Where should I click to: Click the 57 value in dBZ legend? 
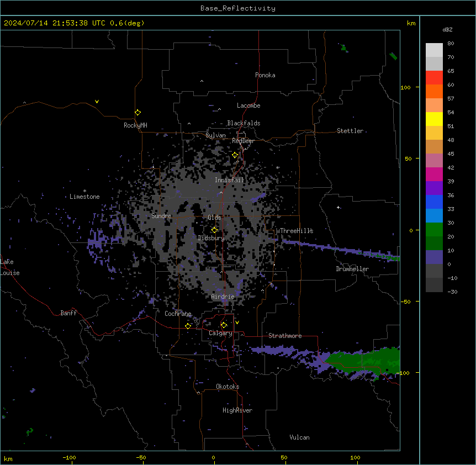click(x=451, y=98)
